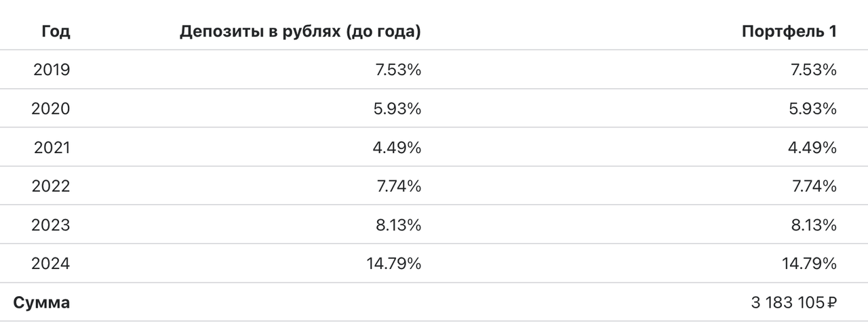Select the total amount 3 183 105 ₽
The image size is (868, 328).
point(793,302)
